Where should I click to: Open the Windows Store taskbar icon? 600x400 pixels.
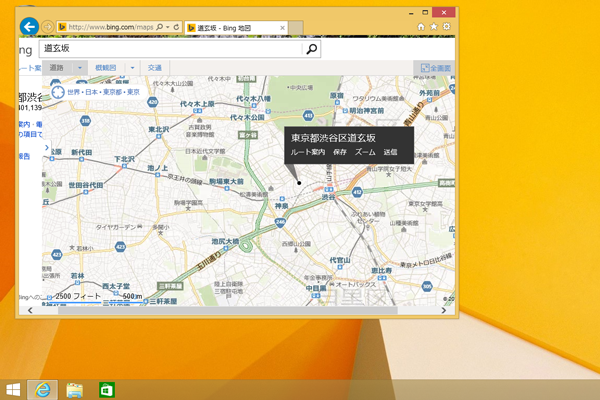pyautogui.click(x=107, y=390)
